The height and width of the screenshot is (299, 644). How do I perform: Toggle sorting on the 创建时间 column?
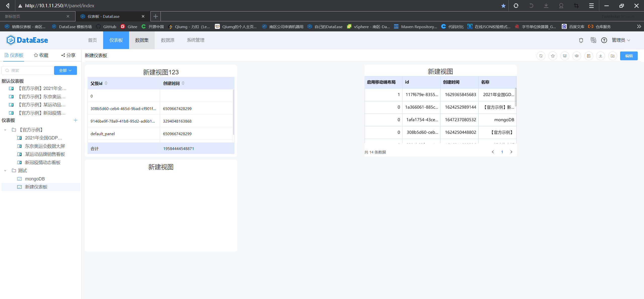click(x=183, y=83)
